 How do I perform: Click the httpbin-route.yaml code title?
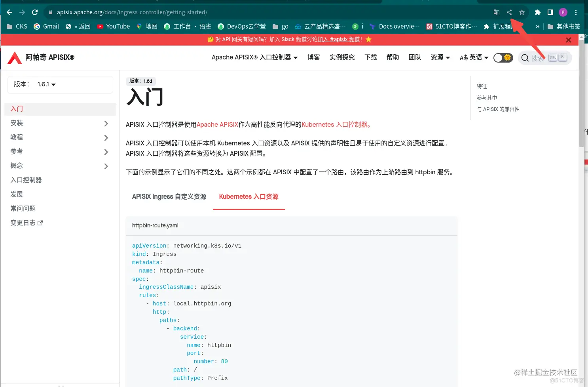[x=155, y=226]
